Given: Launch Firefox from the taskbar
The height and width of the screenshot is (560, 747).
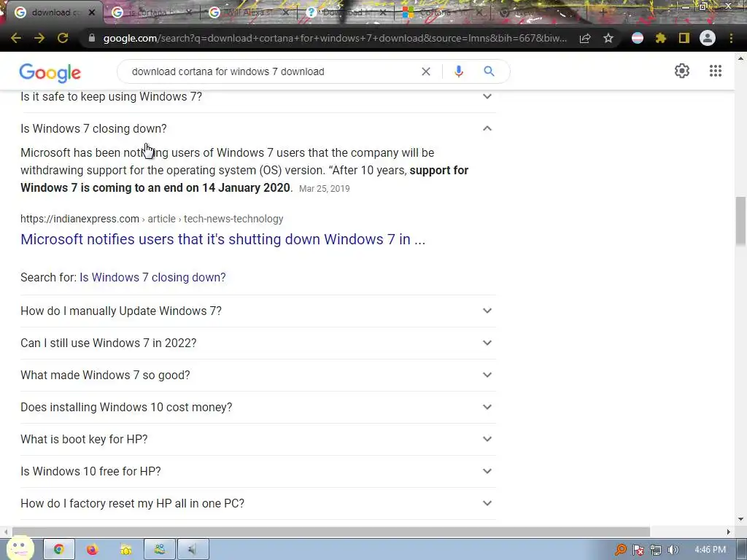Looking at the screenshot, I should pyautogui.click(x=92, y=550).
